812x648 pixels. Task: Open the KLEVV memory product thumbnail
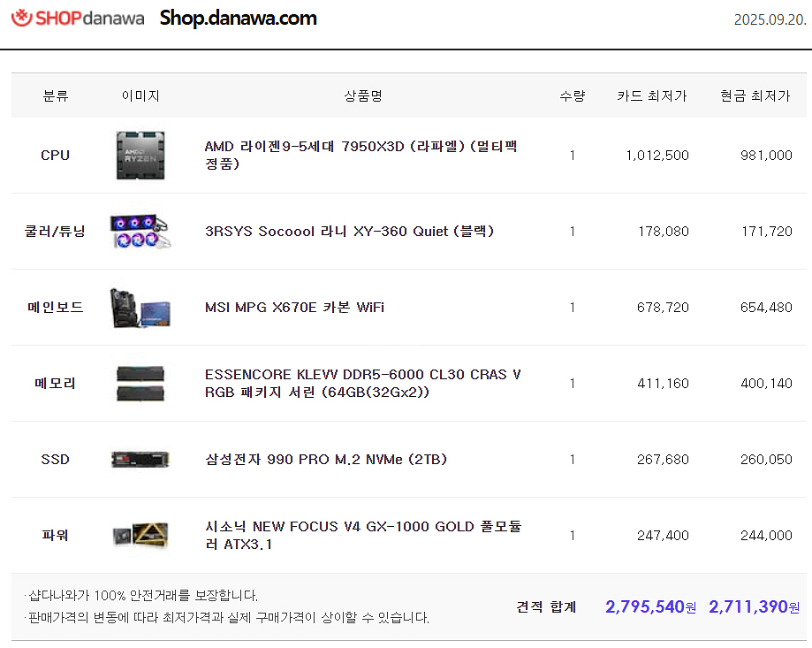[x=140, y=384]
